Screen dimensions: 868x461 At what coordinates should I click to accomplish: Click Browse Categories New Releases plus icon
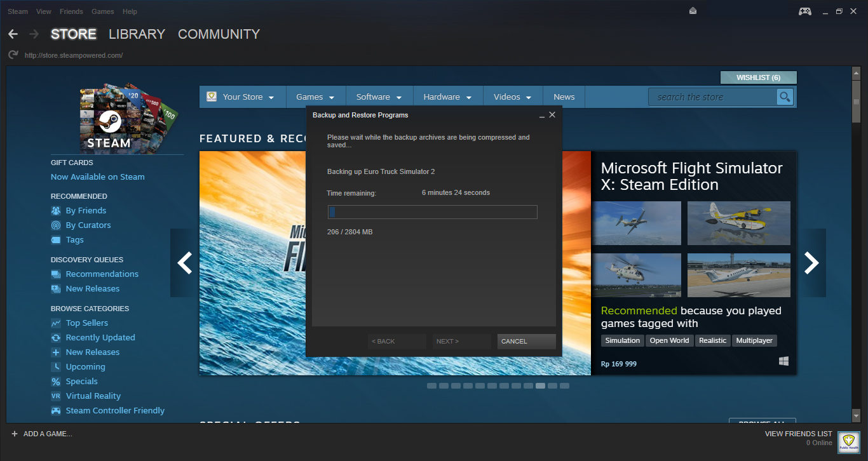pos(56,352)
